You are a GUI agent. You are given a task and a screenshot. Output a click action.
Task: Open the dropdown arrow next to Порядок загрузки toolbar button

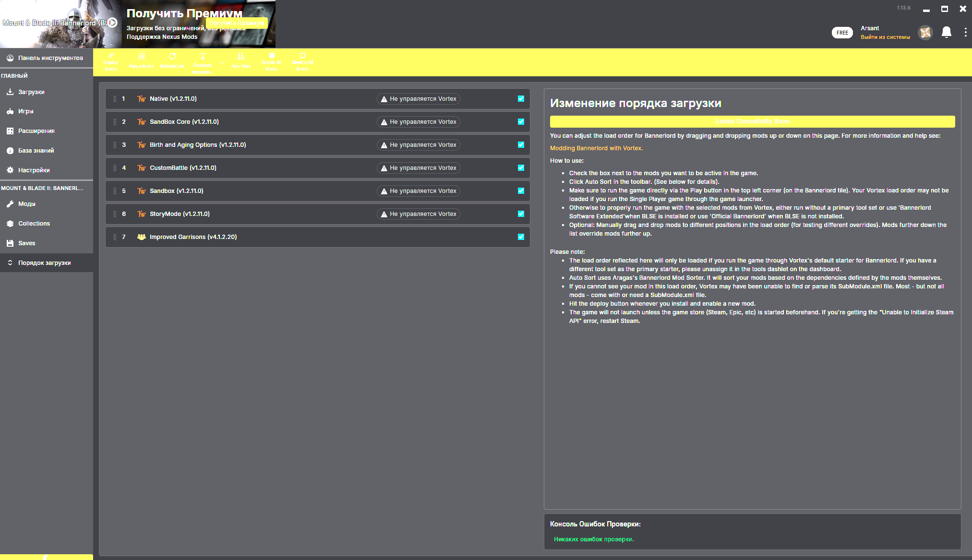222,63
